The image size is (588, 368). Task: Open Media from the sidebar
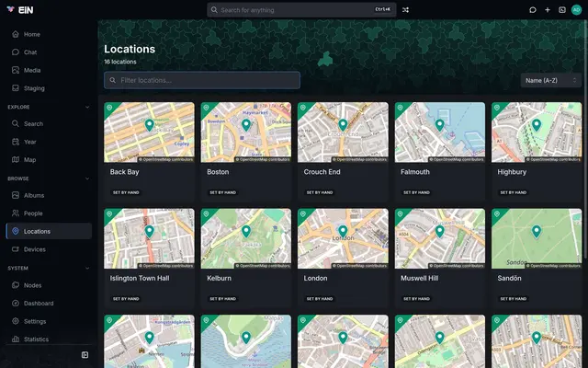coord(49,70)
